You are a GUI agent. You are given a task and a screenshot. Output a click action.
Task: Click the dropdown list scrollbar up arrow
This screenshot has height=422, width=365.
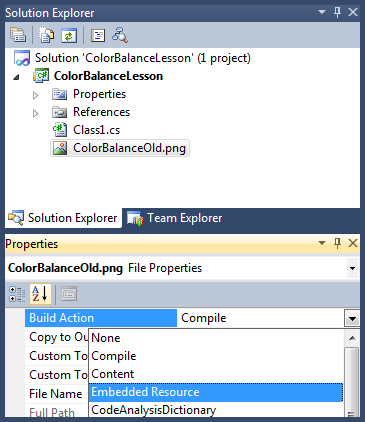click(352, 338)
